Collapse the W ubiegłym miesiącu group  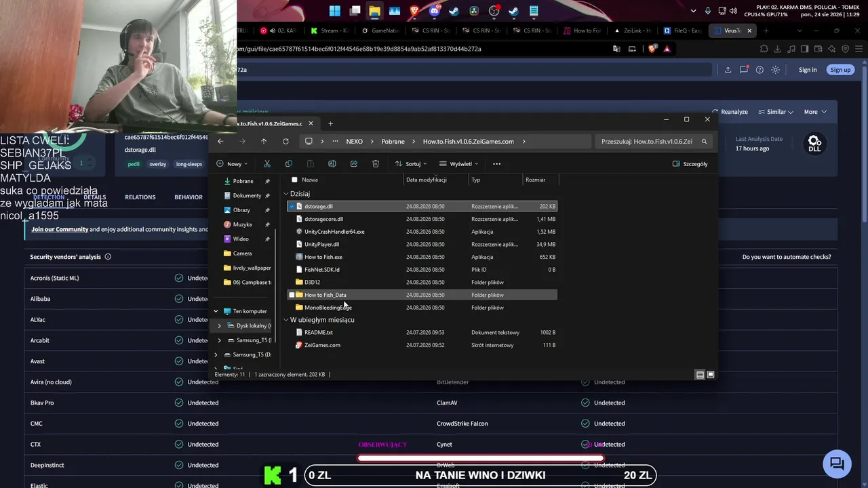[286, 320]
